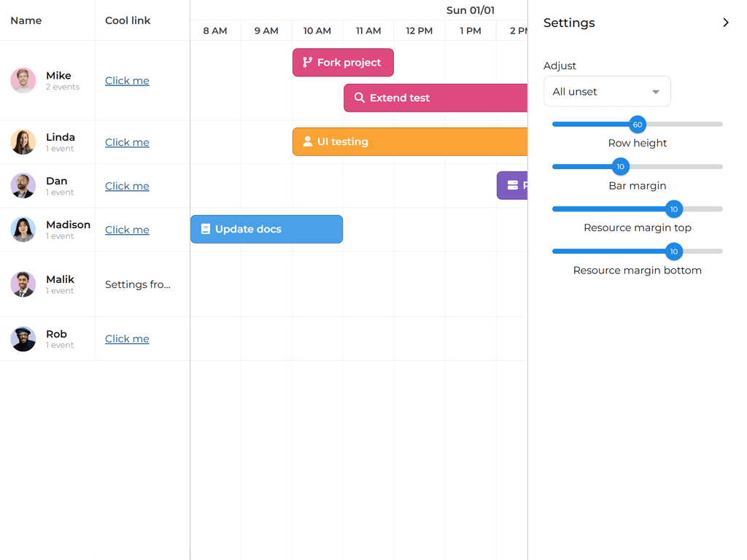Collapse the Settings panel with chevron arrow
Screen dimensions: 747x560
(725, 23)
